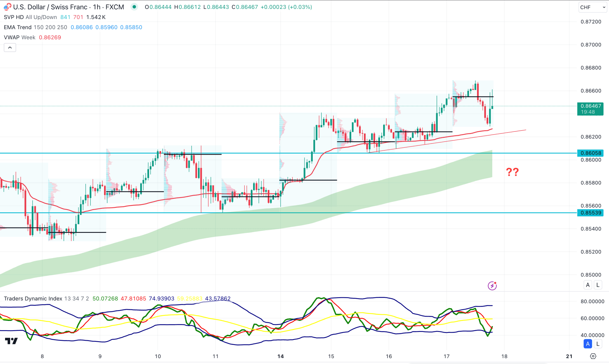Click the EMA value 0.86086

[82, 27]
